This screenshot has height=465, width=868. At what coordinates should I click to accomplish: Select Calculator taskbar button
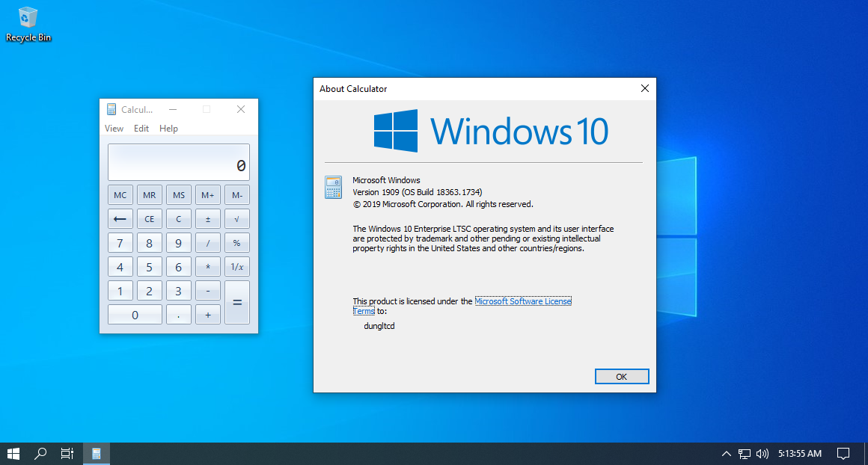tap(97, 454)
